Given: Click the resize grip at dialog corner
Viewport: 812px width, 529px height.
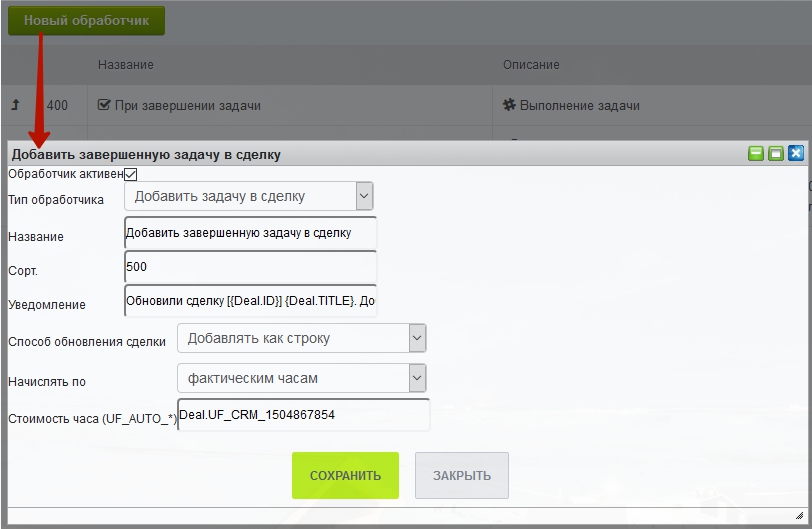Looking at the screenshot, I should pyautogui.click(x=798, y=514).
